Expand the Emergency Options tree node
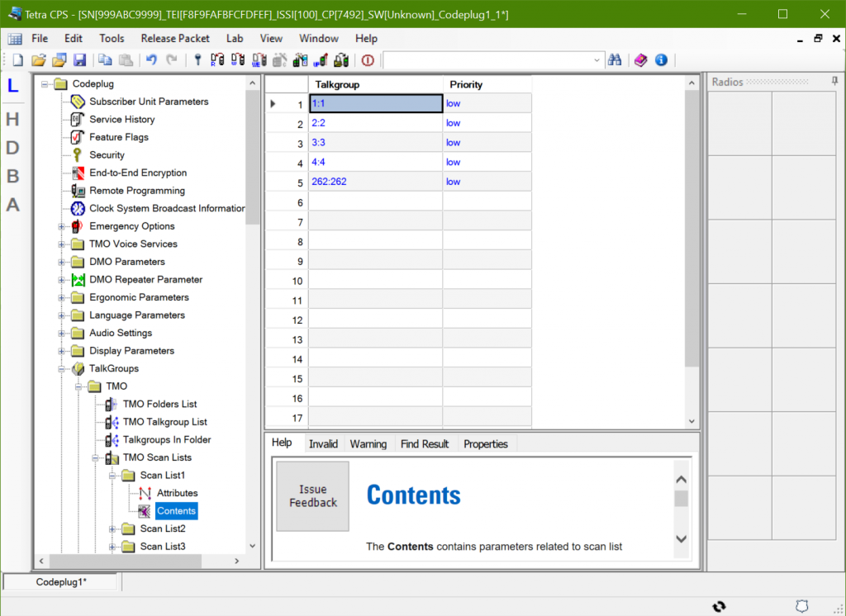This screenshot has width=846, height=616. coord(62,226)
